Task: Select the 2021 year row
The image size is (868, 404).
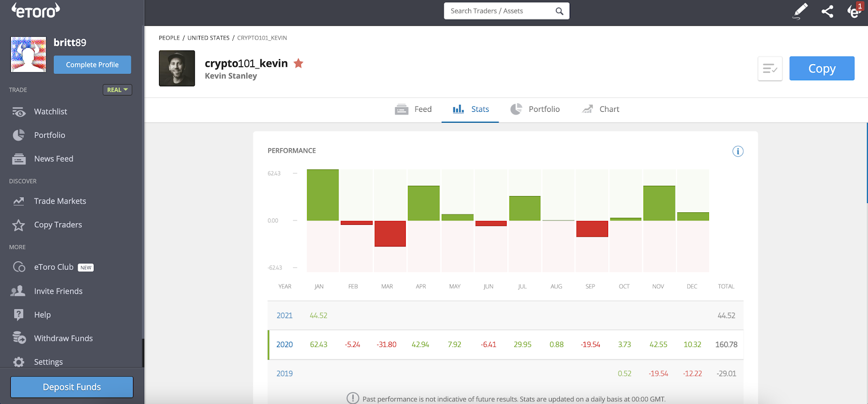Action: 506,315
